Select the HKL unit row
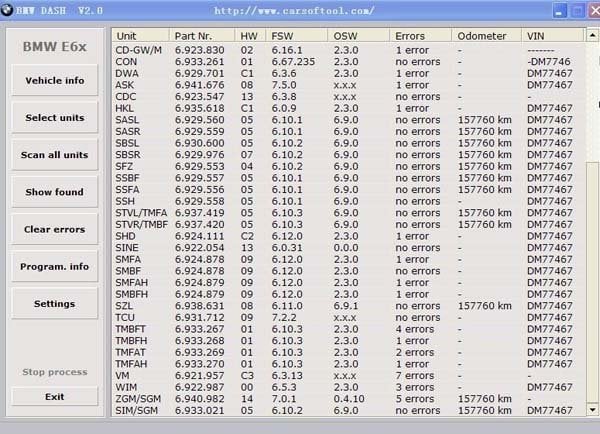 [348, 108]
